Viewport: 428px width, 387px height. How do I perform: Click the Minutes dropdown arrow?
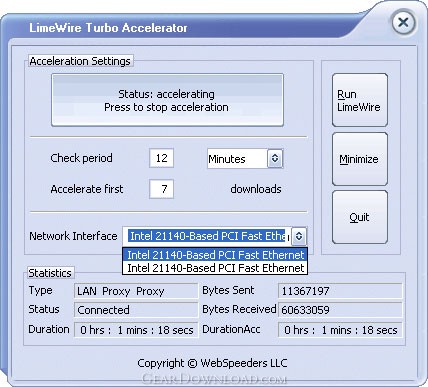(275, 158)
